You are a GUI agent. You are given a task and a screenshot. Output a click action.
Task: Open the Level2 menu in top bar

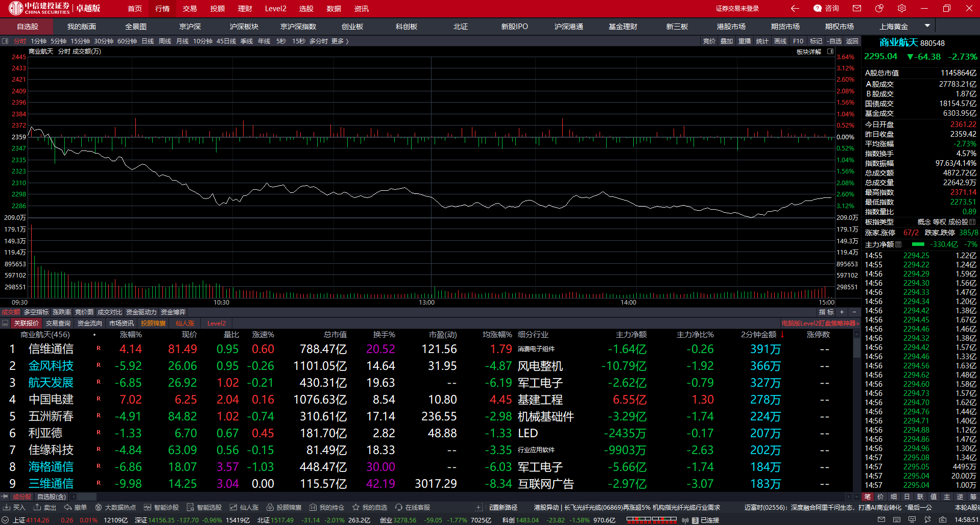coord(275,9)
